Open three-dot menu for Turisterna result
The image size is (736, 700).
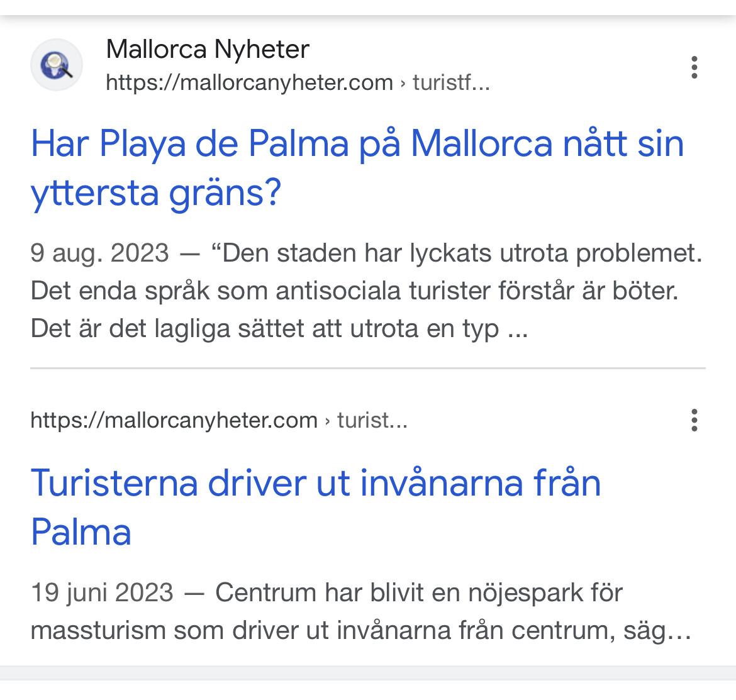tap(694, 420)
